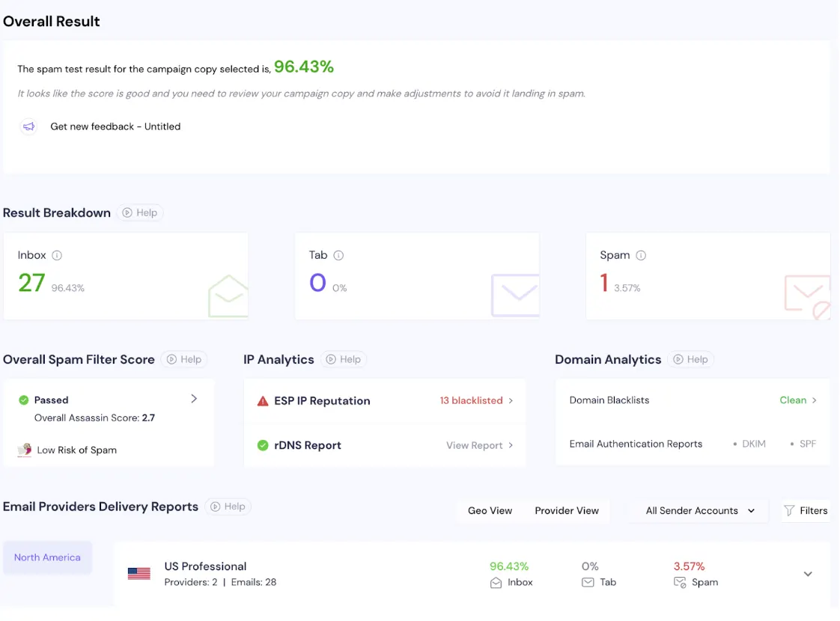
Task: Open Get new feedback - Untitled
Action: tap(115, 126)
